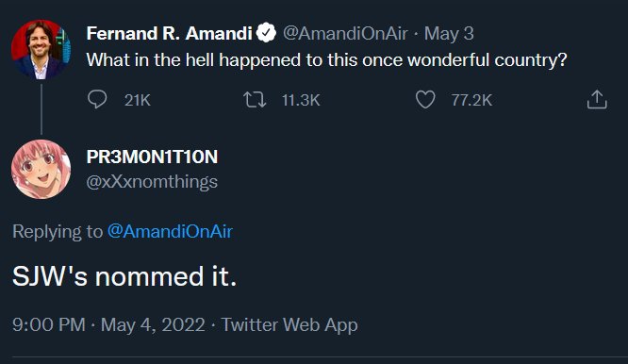
Task: Open the @AmandiOnAir handle in header
Action: [x=345, y=34]
